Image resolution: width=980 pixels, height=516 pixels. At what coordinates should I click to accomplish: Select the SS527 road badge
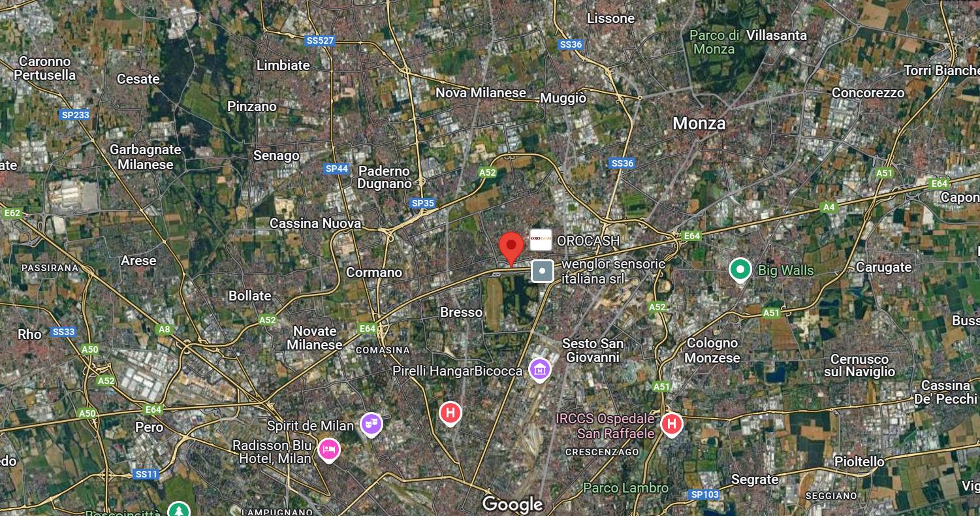coord(320,40)
